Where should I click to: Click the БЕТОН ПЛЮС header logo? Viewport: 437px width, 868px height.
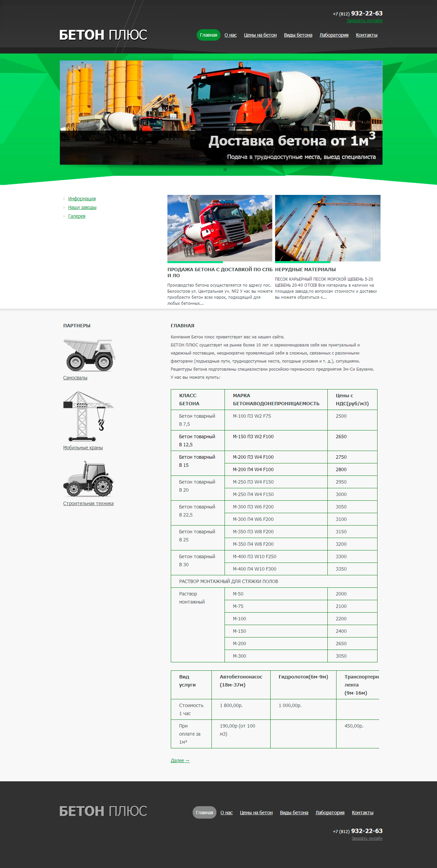point(103,35)
